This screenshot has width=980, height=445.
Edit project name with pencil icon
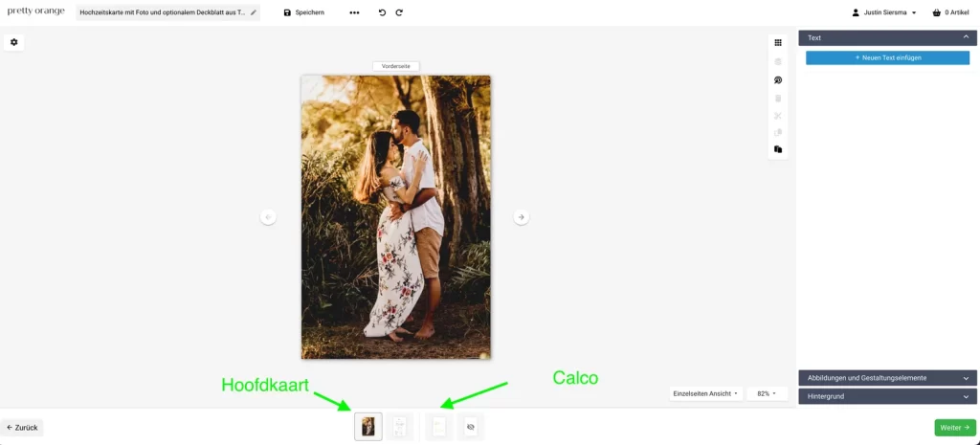pyautogui.click(x=254, y=12)
